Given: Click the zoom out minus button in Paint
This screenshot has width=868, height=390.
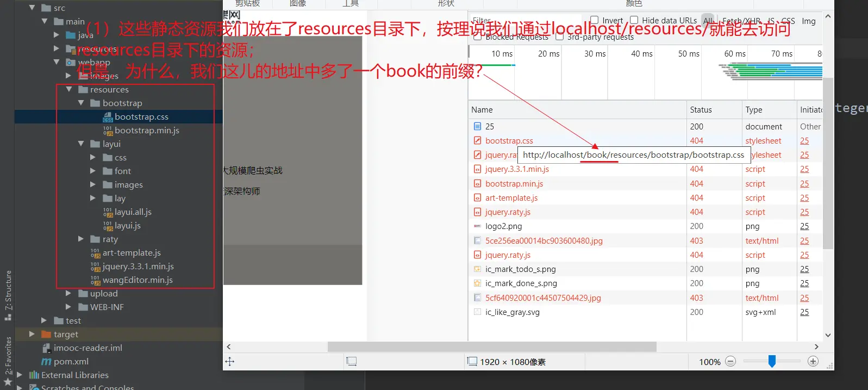Looking at the screenshot, I should pyautogui.click(x=730, y=361).
